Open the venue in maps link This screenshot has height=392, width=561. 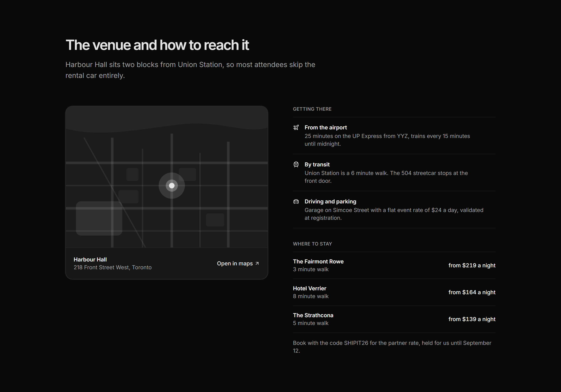(x=238, y=263)
